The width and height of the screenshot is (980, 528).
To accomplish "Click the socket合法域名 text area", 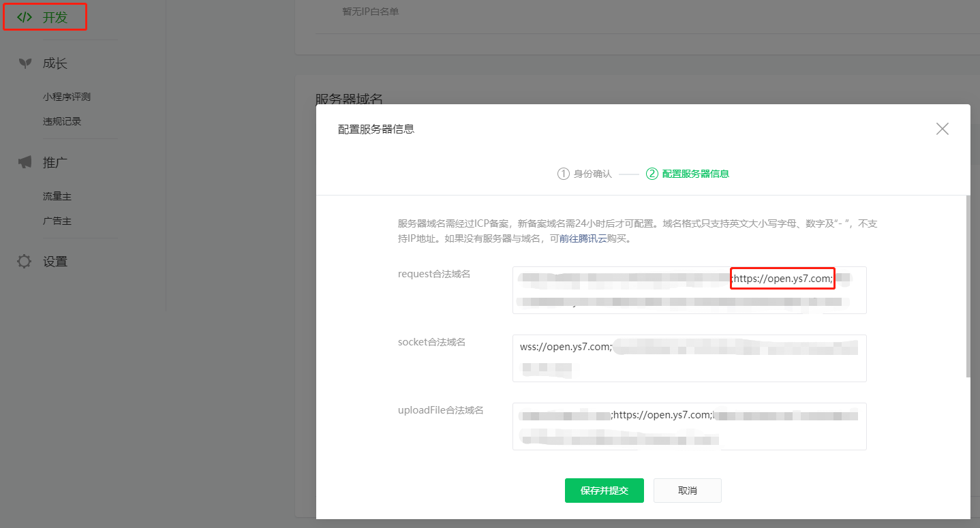I will tap(689, 358).
